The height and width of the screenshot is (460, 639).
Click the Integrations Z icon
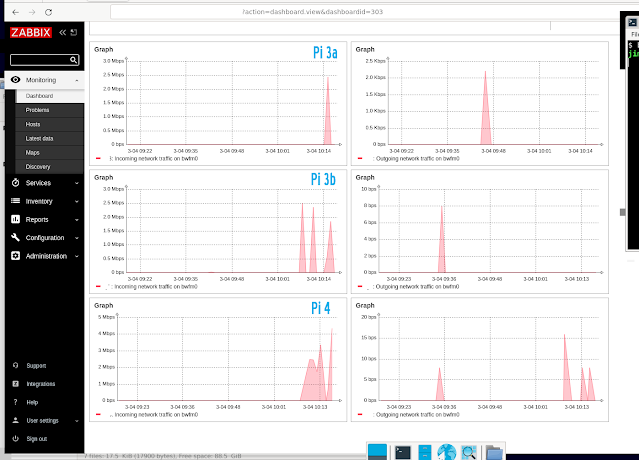coord(15,383)
